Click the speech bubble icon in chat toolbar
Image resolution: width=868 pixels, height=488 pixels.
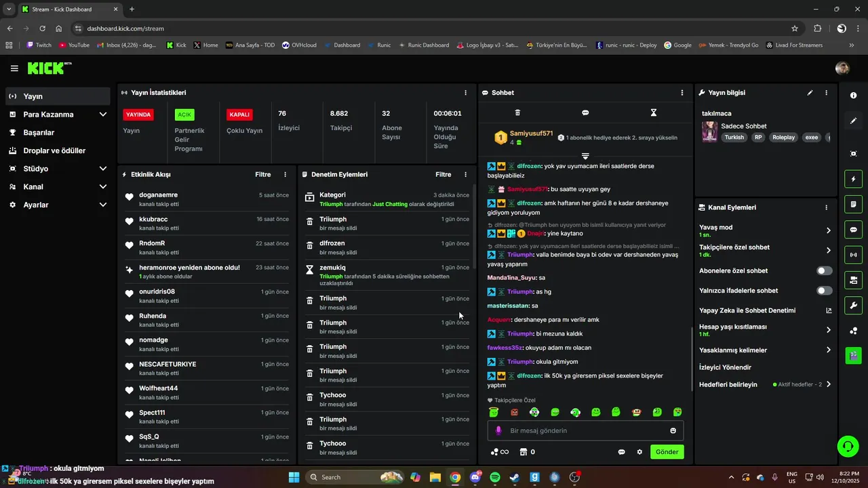[585, 113]
